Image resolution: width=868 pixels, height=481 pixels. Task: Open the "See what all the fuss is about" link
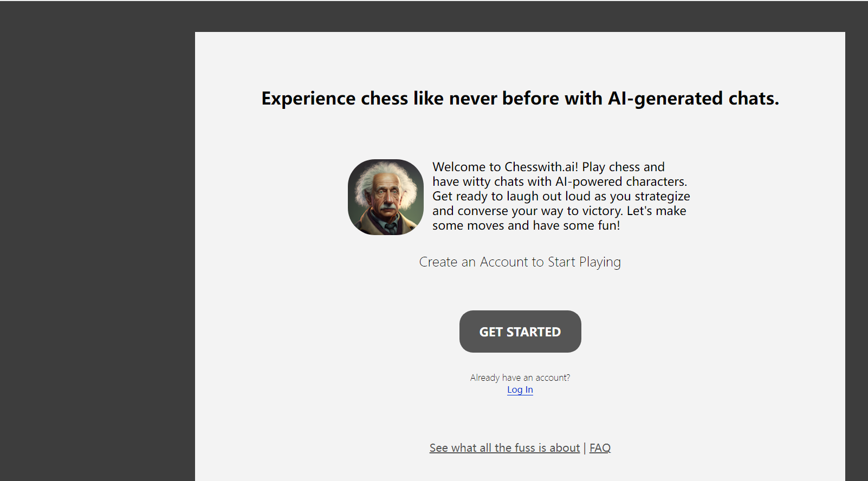[504, 448]
